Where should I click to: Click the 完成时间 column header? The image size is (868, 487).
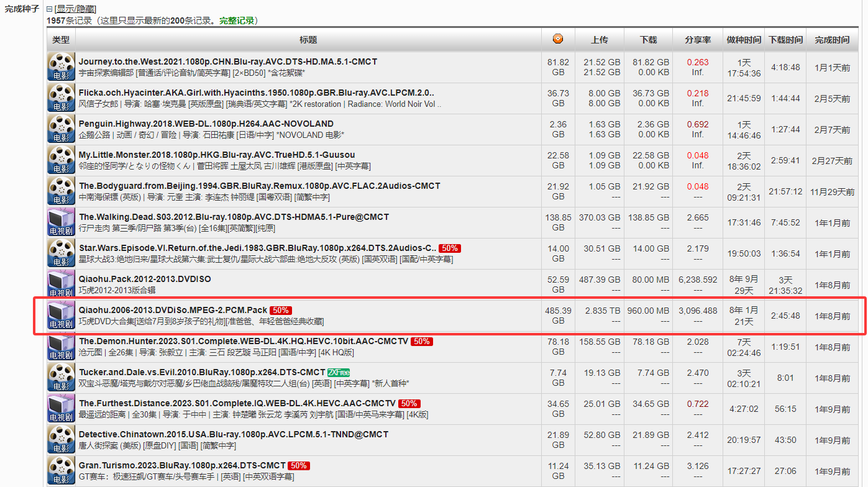pos(832,40)
